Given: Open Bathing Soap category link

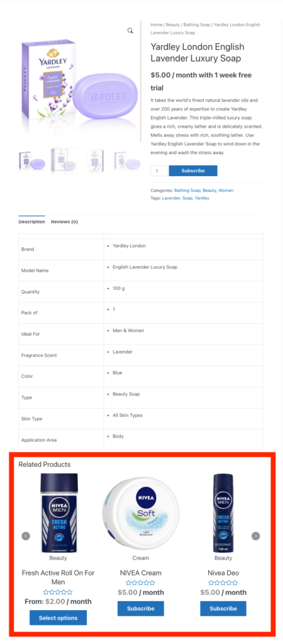Looking at the screenshot, I should click(x=187, y=191).
